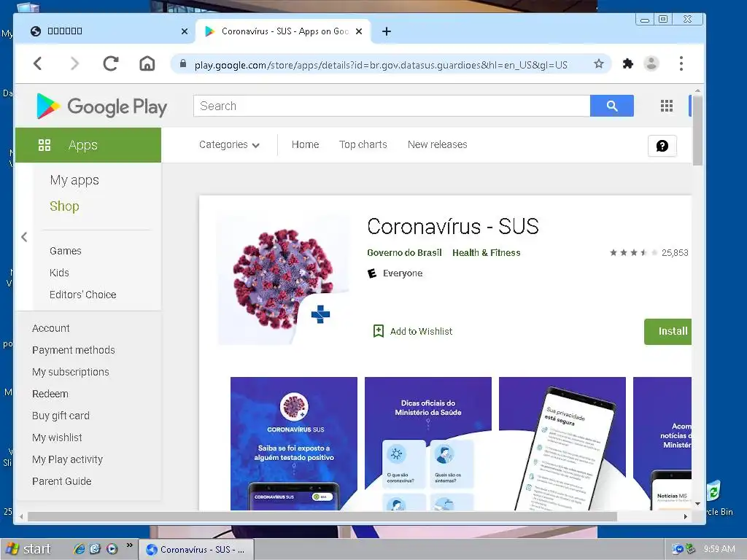This screenshot has width=747, height=560.
Task: Open the Health & Fitness category link
Action: point(486,253)
